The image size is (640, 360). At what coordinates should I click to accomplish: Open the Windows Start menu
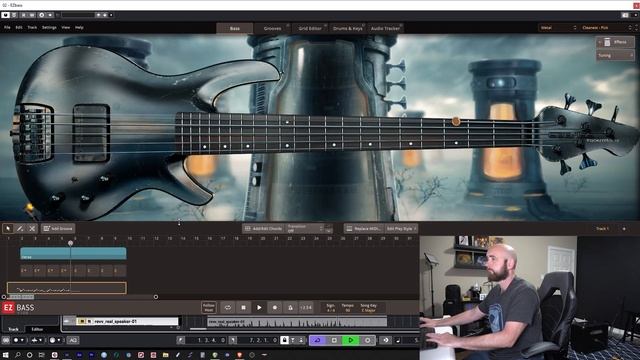click(5, 355)
